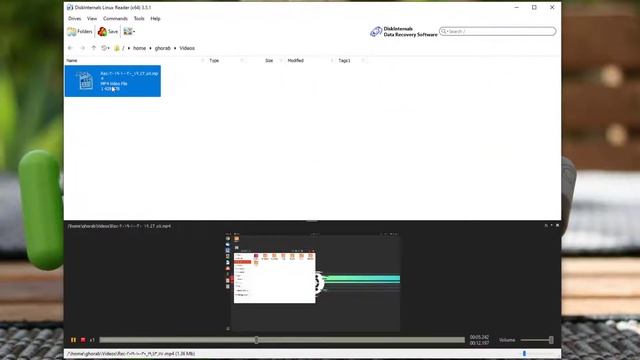This screenshot has height=360, width=640.
Task: Open the Drives menu
Action: (74, 18)
